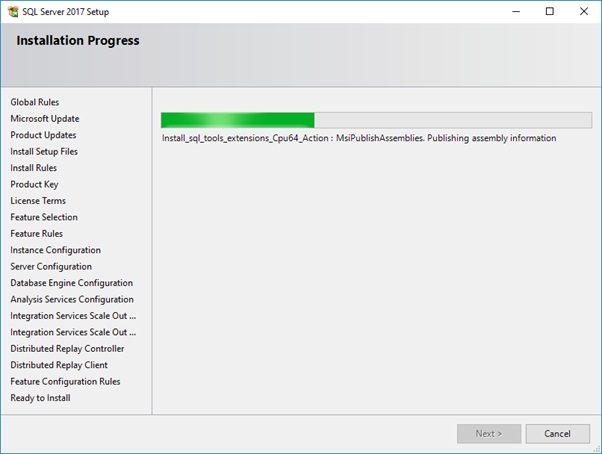Select Ready to Install step
Screen dimensions: 602x454
(x=40, y=398)
